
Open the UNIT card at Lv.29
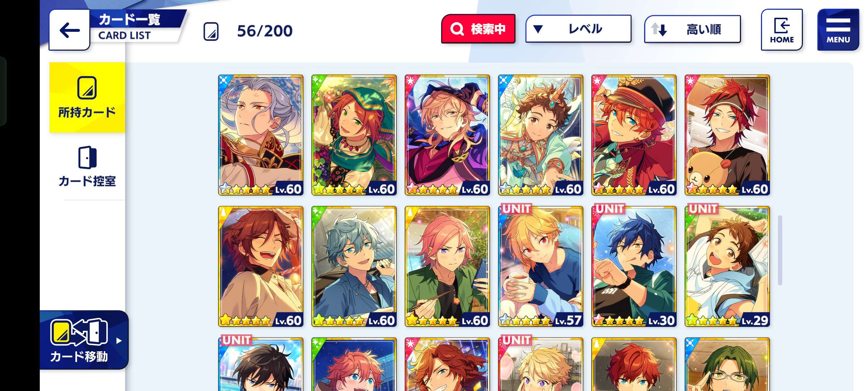(x=727, y=266)
